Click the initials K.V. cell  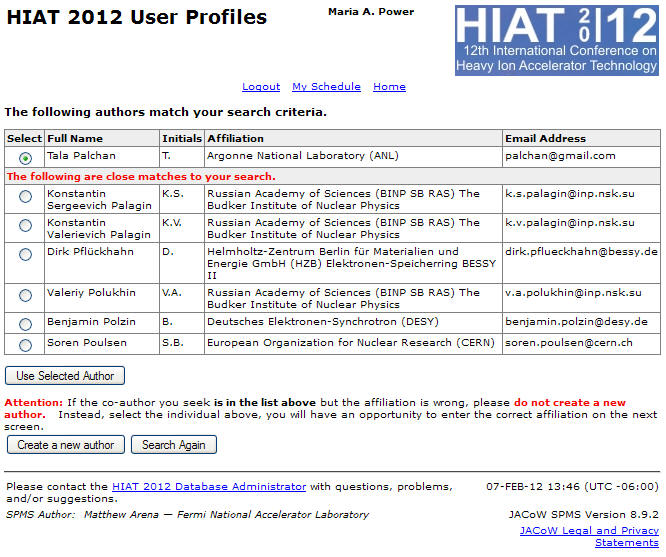pyautogui.click(x=182, y=228)
